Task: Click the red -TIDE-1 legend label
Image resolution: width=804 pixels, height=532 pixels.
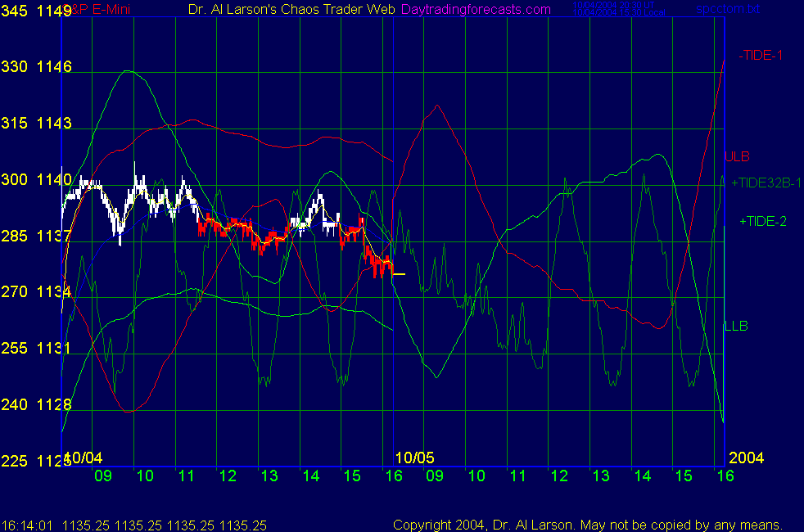Action: pyautogui.click(x=761, y=56)
